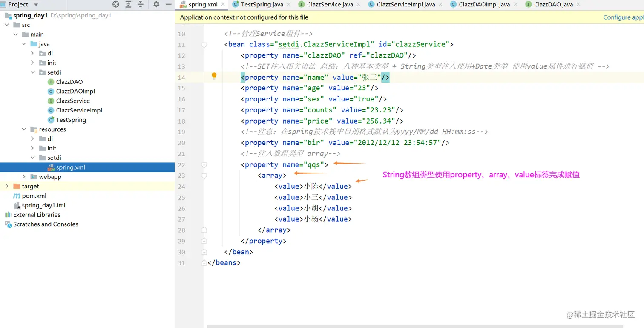Switch to the ClazzServiceImpl.java tab
The width and height of the screenshot is (644, 328).
(x=406, y=4)
